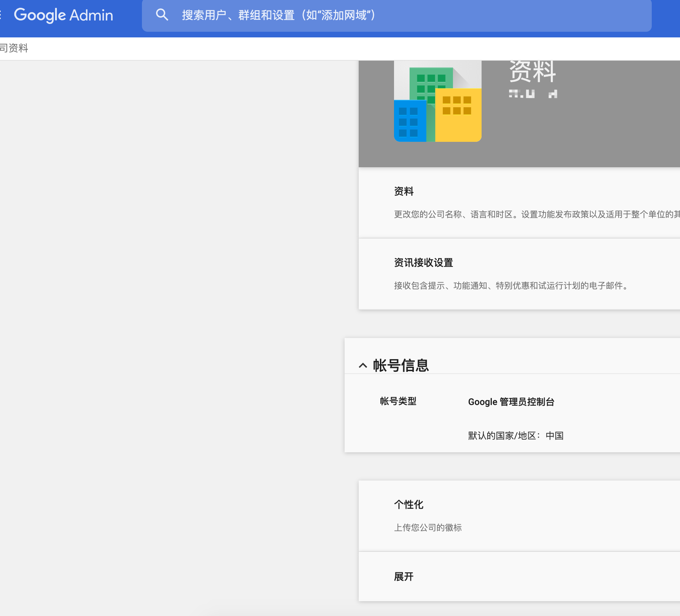The height and width of the screenshot is (616, 680).
Task: Open the 个性化 section
Action: (408, 505)
